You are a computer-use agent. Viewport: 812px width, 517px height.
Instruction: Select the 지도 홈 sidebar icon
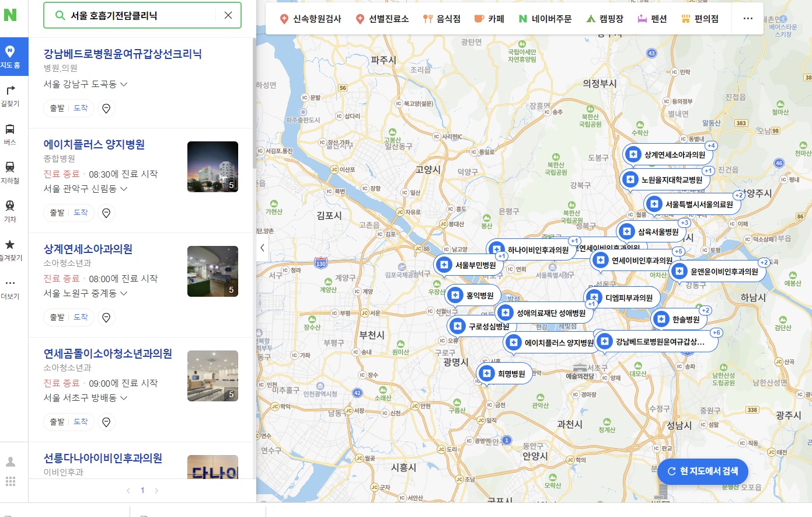click(10, 57)
